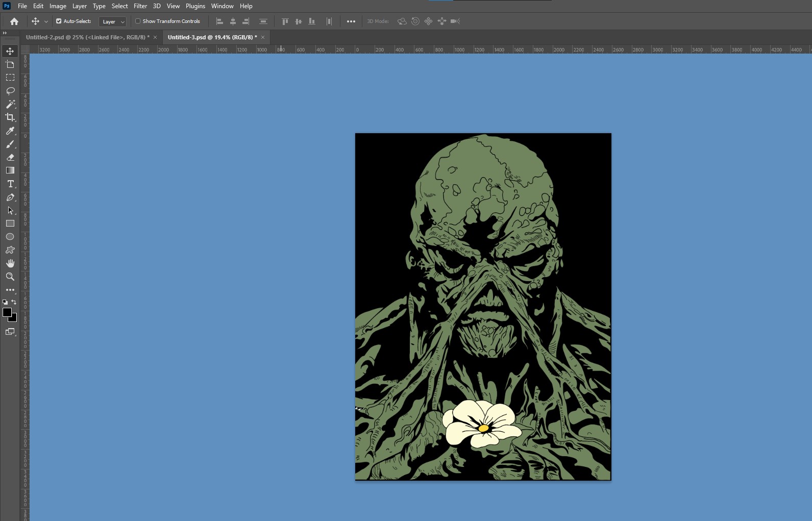Align vertical centers of layers
The height and width of the screenshot is (521, 812).
[x=299, y=21]
